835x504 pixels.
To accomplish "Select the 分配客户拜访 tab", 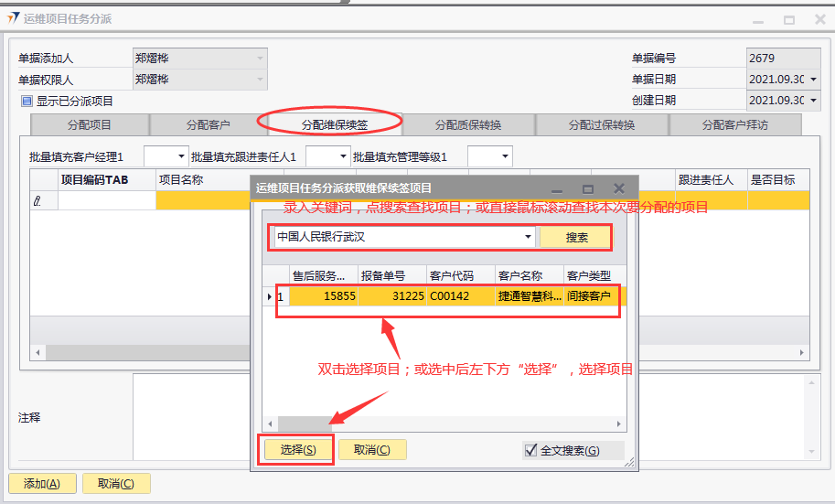I will [734, 125].
